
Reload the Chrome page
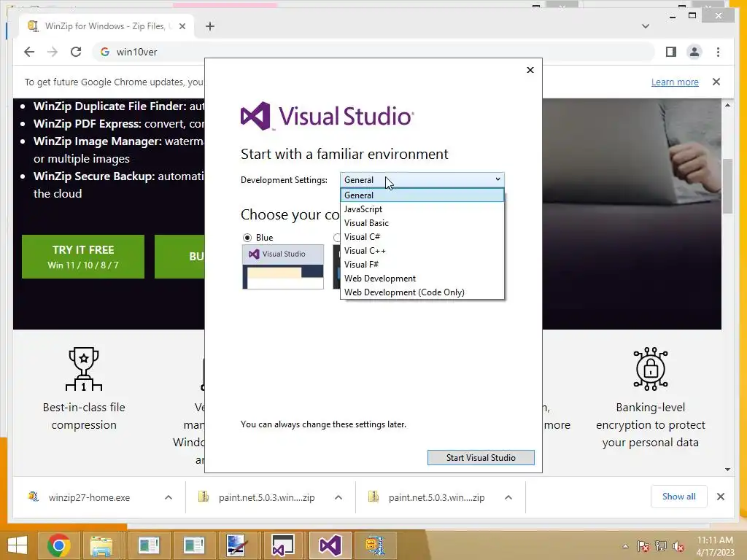76,52
